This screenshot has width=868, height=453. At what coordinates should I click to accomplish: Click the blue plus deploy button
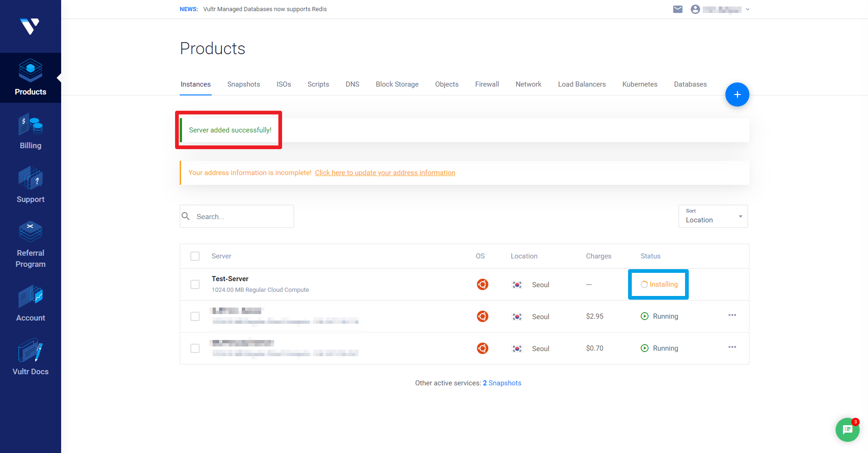click(737, 94)
